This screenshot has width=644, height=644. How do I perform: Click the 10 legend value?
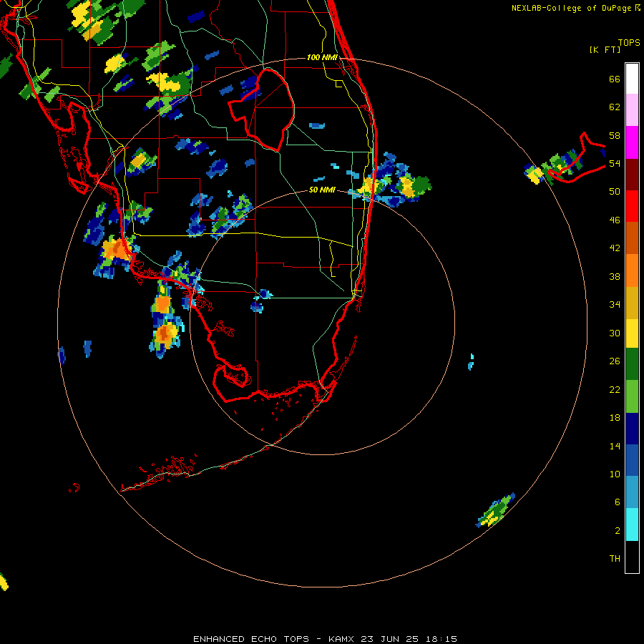(615, 474)
